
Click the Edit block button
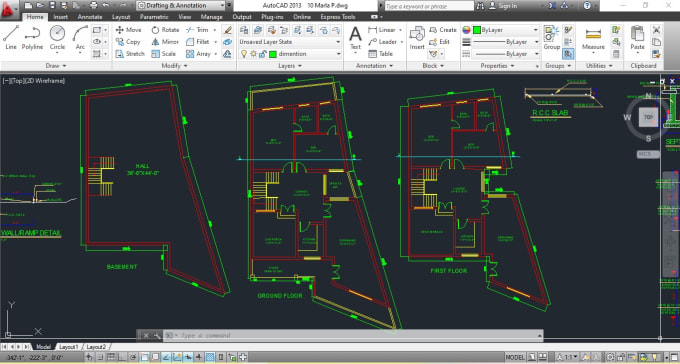[439, 42]
